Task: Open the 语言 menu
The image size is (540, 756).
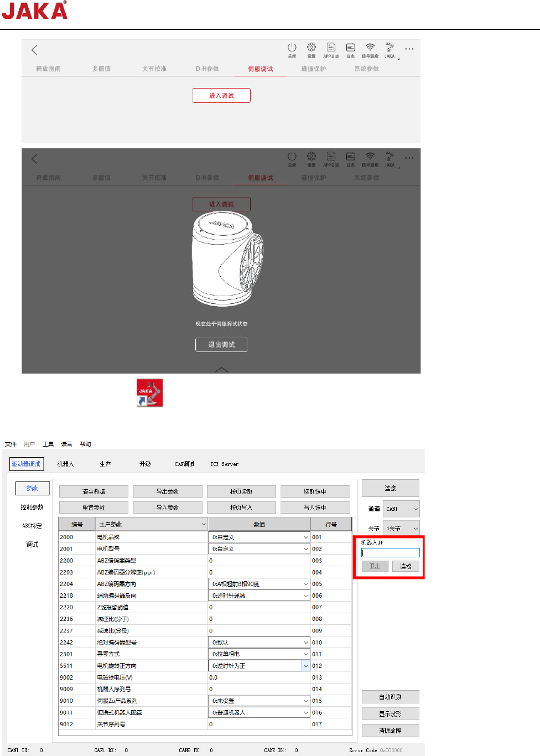Action: click(66, 444)
